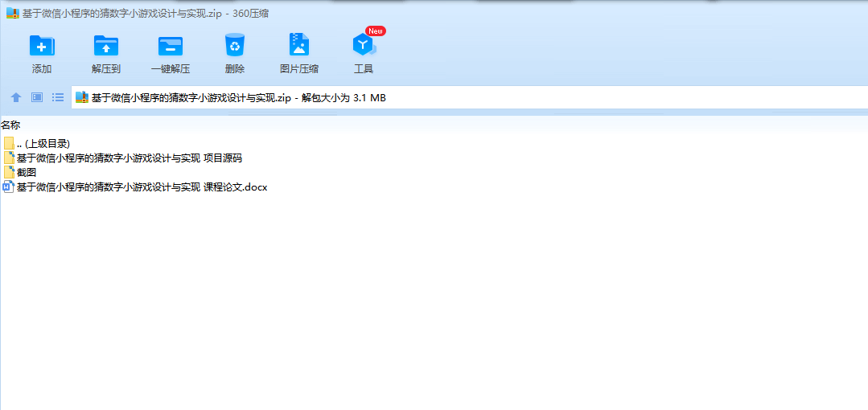Click the folder icon beside 项目源码
Image resolution: width=868 pixels, height=410 pixels.
pos(9,158)
